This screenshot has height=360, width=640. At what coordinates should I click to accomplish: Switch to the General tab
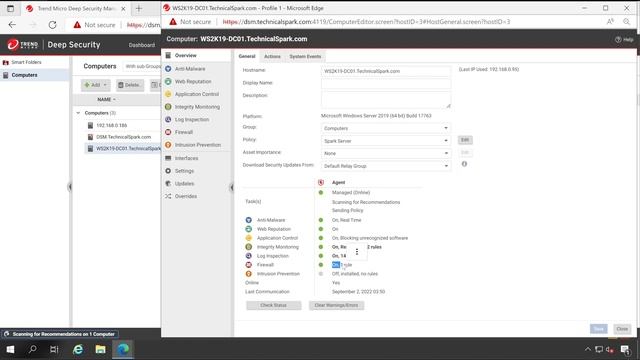click(x=247, y=56)
